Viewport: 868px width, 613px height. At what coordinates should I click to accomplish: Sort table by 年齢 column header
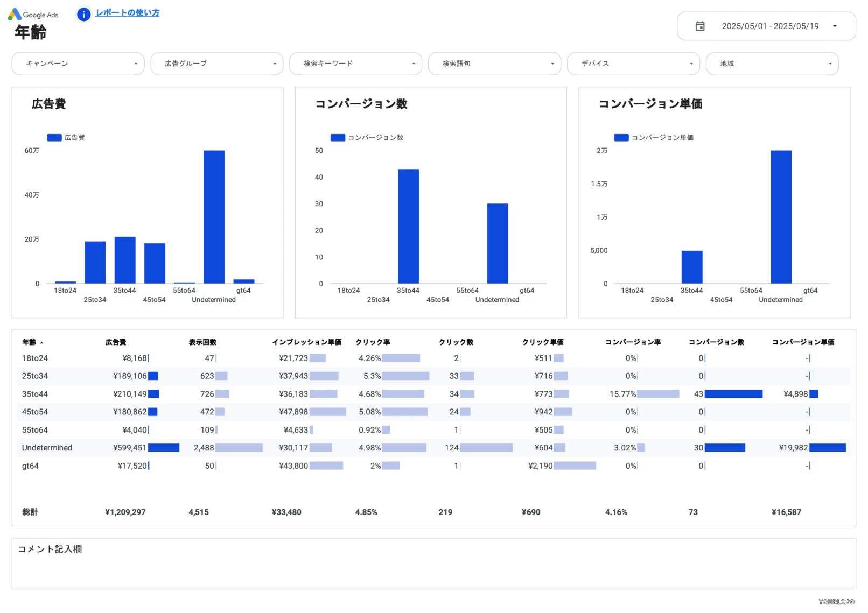point(29,342)
